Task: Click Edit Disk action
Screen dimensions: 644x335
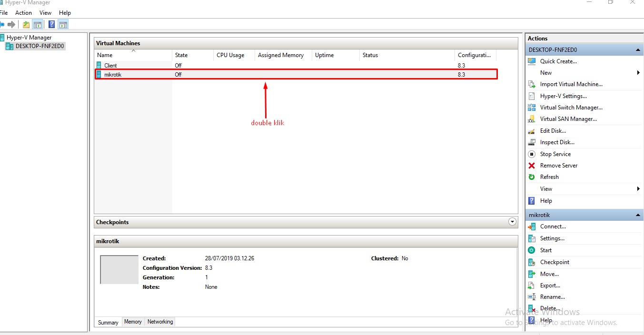Action: point(553,131)
